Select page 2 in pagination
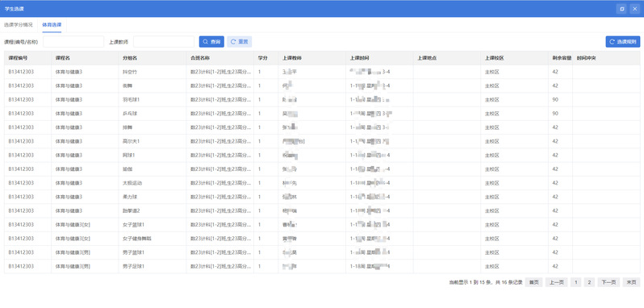The width and height of the screenshot is (644, 308). coord(589,282)
